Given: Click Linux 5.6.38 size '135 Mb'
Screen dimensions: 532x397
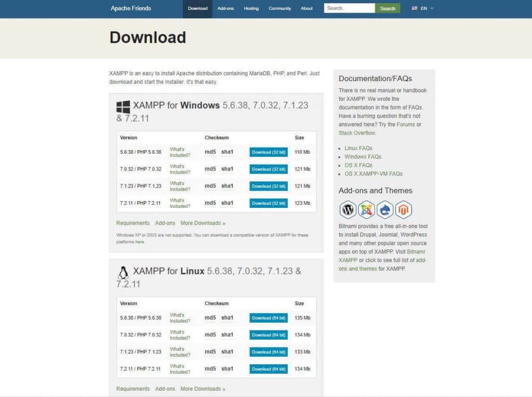Looking at the screenshot, I should point(302,318).
